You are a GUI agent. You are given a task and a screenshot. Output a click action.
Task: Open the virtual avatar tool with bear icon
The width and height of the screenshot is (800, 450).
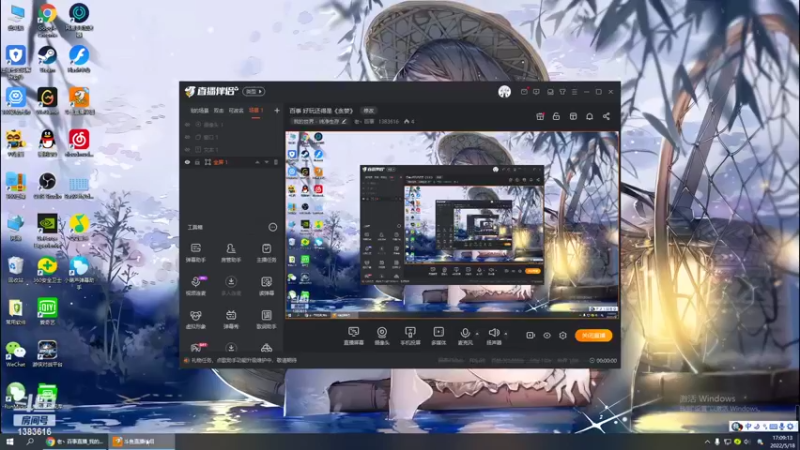(195, 319)
